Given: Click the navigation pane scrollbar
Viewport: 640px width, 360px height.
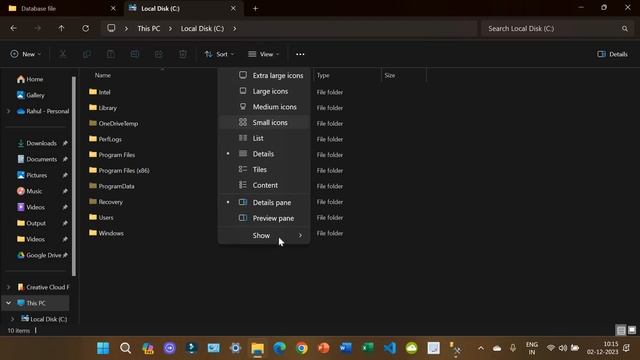Looking at the screenshot, I should coord(74,176).
